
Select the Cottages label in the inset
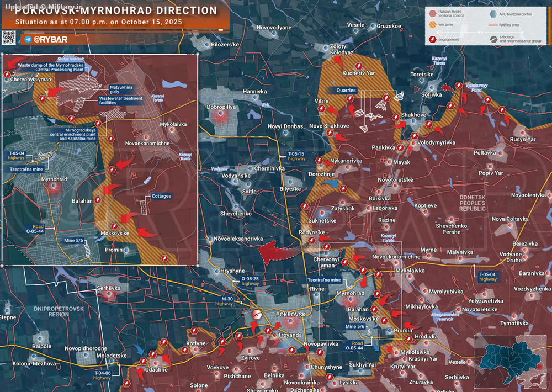tap(161, 196)
